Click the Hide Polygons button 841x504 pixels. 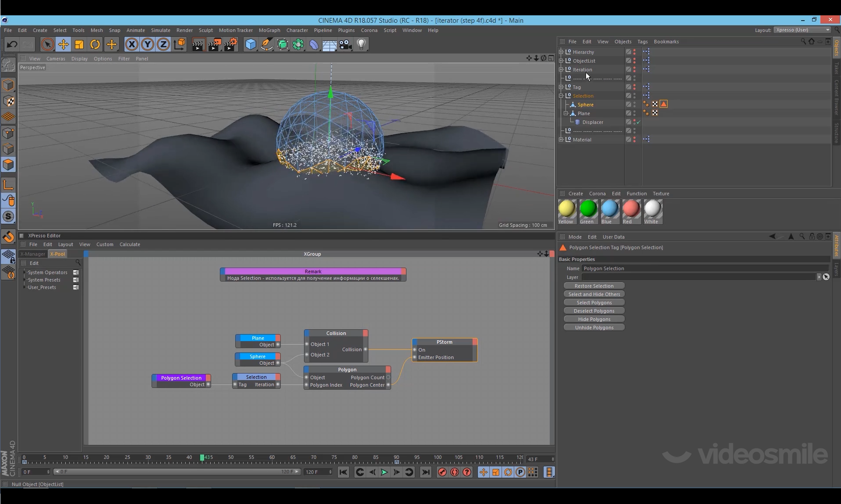coord(594,319)
